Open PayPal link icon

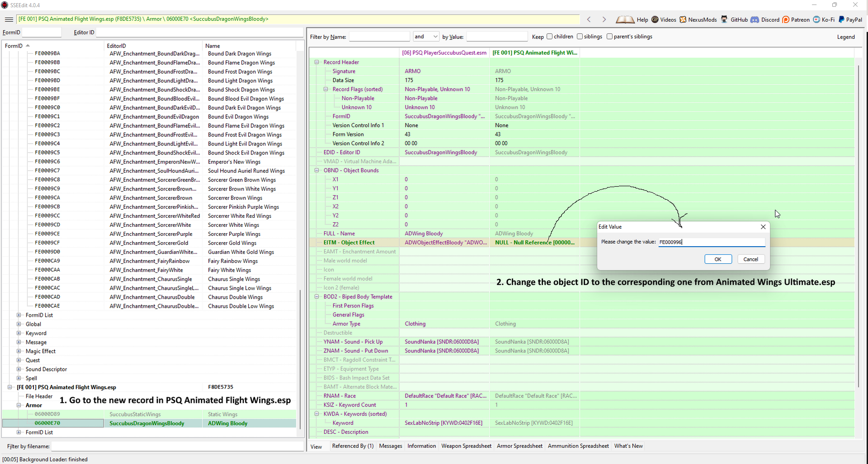tap(841, 19)
